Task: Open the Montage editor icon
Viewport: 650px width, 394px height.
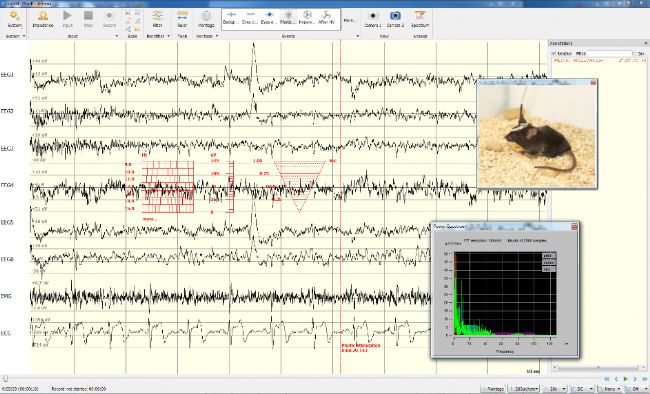Action: click(x=206, y=19)
